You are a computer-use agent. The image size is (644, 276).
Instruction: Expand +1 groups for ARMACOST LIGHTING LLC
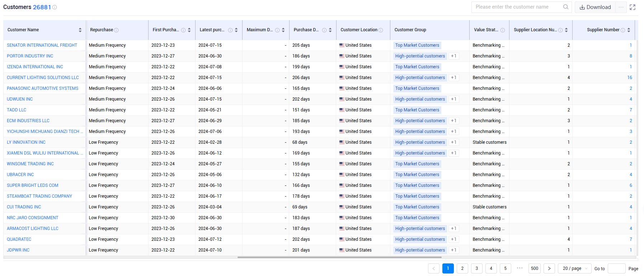454,229
